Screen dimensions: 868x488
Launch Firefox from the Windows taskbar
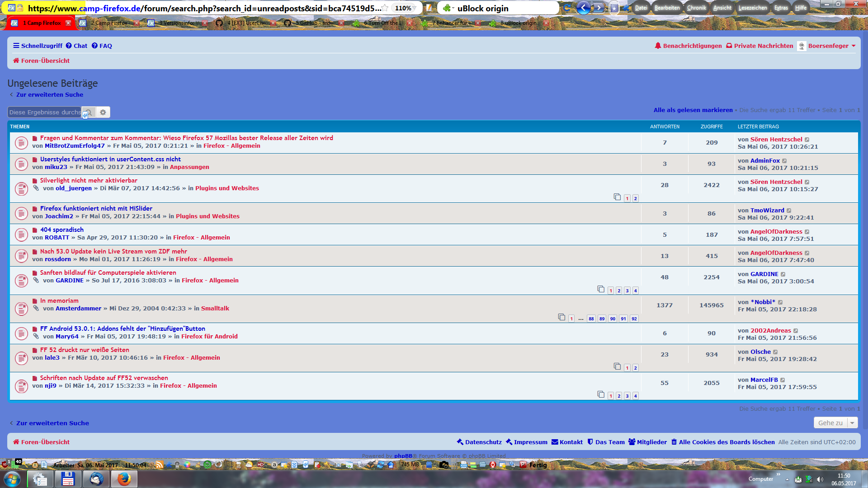[x=124, y=479]
